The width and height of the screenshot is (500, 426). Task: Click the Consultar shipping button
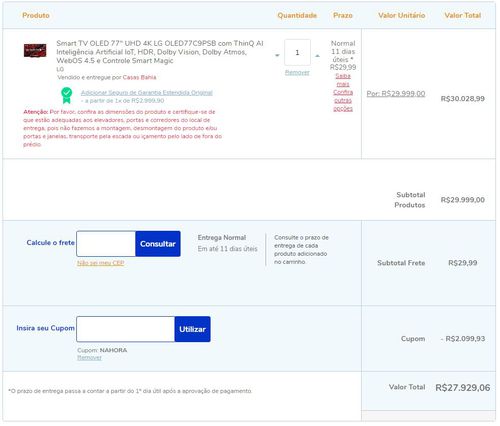[x=158, y=244]
